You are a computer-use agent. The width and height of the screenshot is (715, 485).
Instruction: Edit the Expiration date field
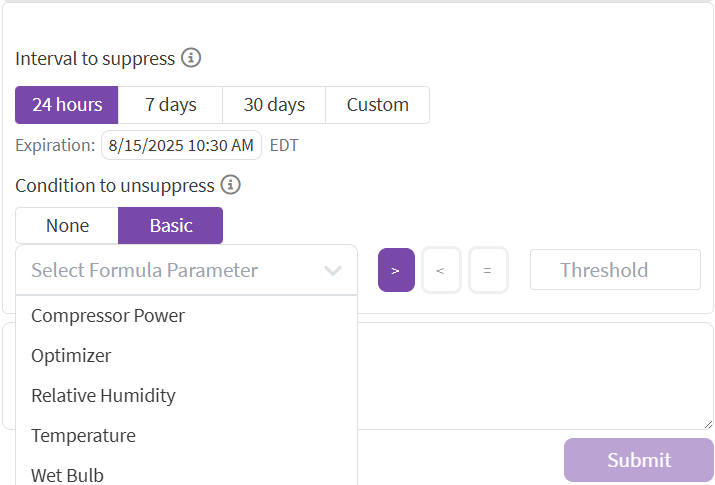point(181,145)
